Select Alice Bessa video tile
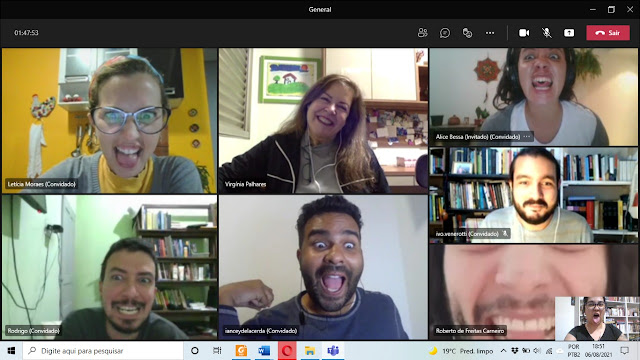Screen dimensions: 640x360 (533, 97)
